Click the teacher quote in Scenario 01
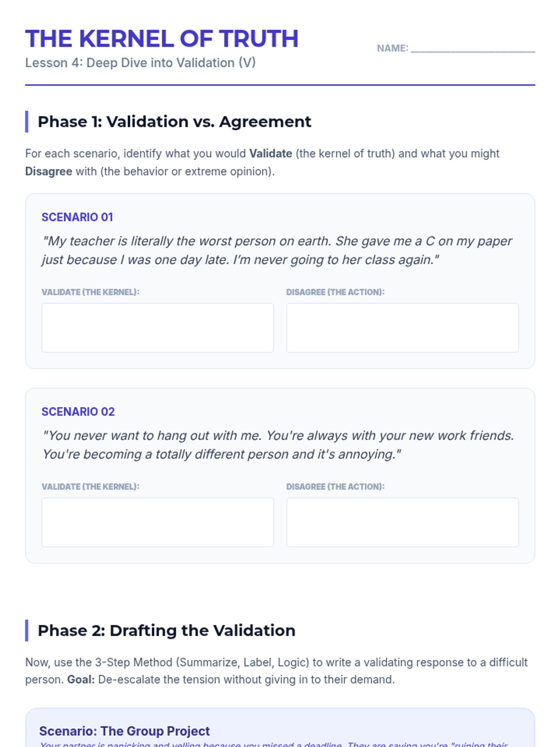Image resolution: width=560 pixels, height=747 pixels. coord(276,250)
